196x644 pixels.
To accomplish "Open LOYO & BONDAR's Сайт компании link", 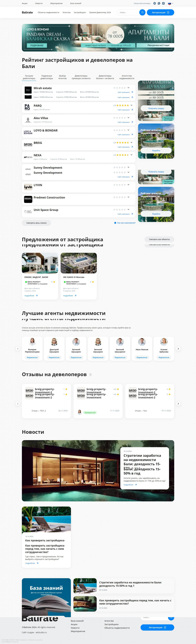I will 124,135.
